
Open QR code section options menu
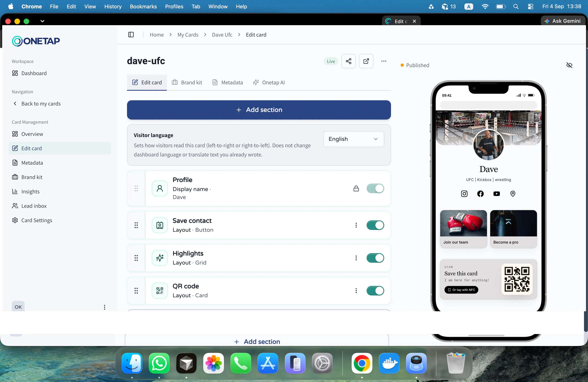coord(356,291)
